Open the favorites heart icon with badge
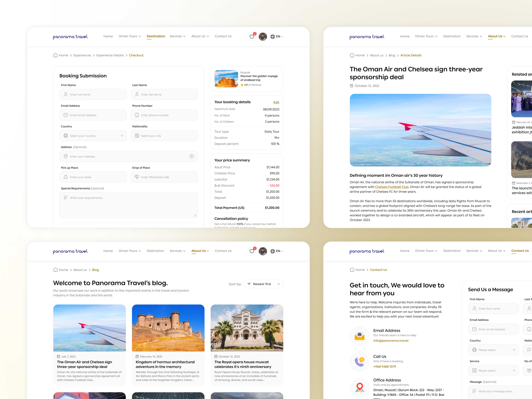The height and width of the screenshot is (399, 532). click(x=252, y=37)
